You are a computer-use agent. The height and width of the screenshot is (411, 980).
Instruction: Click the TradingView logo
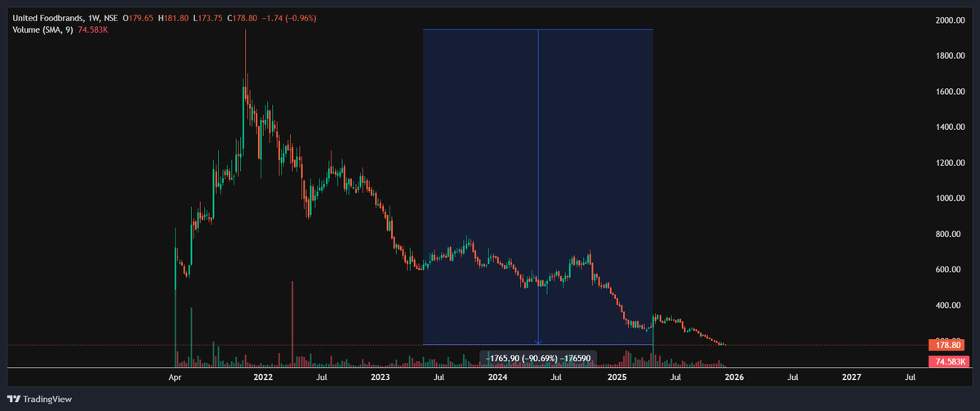pyautogui.click(x=40, y=399)
